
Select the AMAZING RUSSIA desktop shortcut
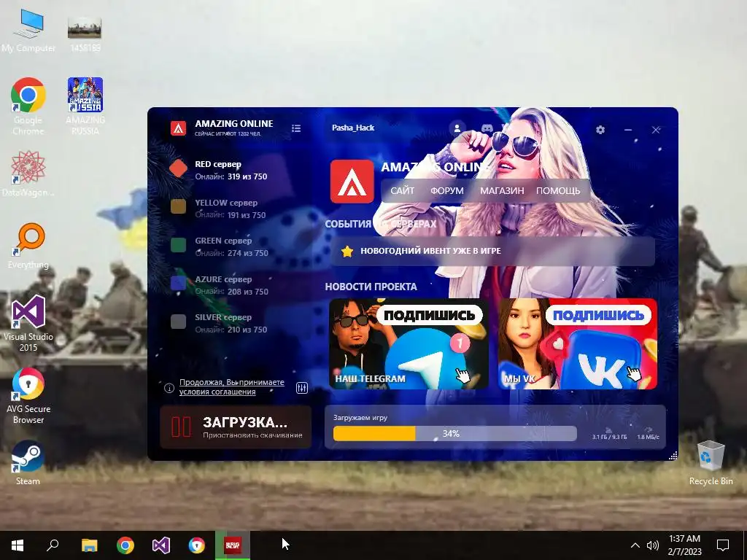pyautogui.click(x=85, y=106)
